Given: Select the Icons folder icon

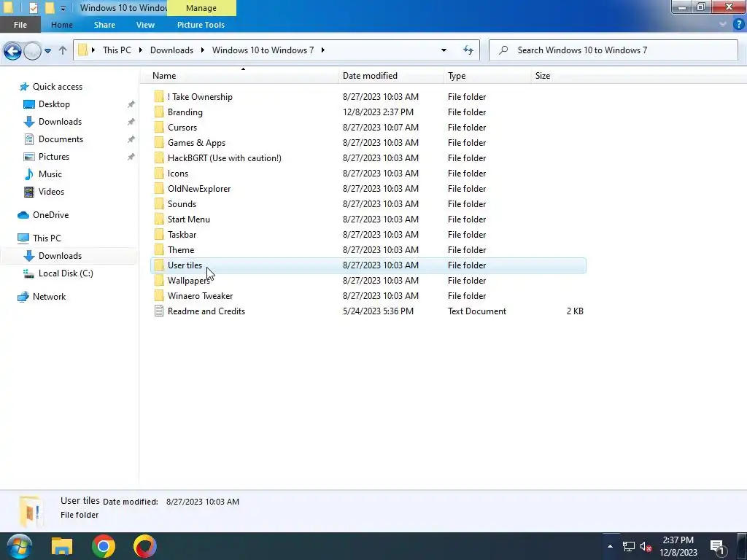Looking at the screenshot, I should [x=159, y=174].
